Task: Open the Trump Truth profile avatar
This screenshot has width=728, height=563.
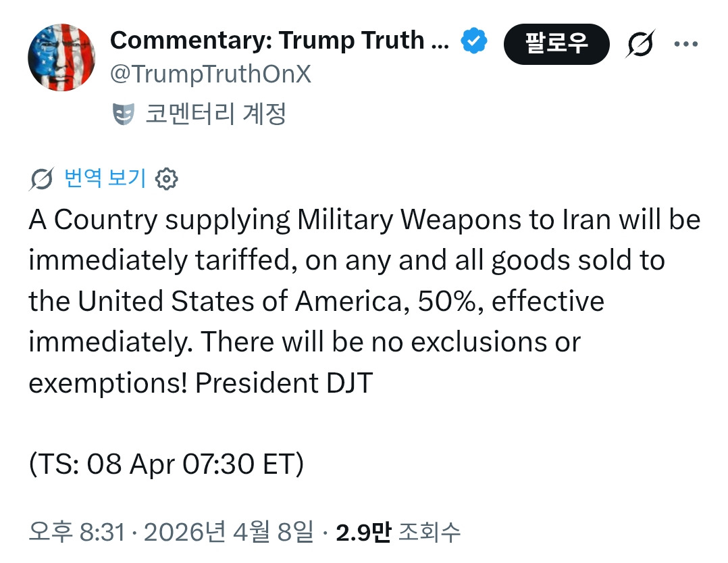Action: coord(61,59)
